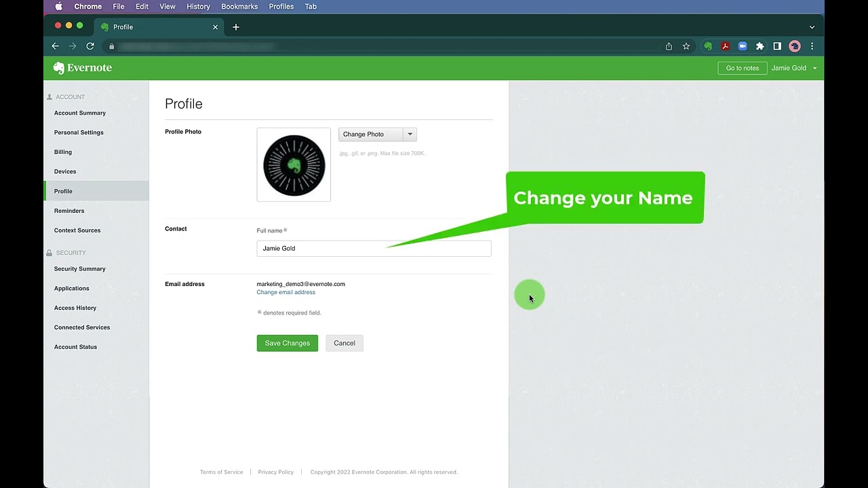The width and height of the screenshot is (868, 488).
Task: Open the Adobe Acrobat extension icon
Action: (x=725, y=46)
